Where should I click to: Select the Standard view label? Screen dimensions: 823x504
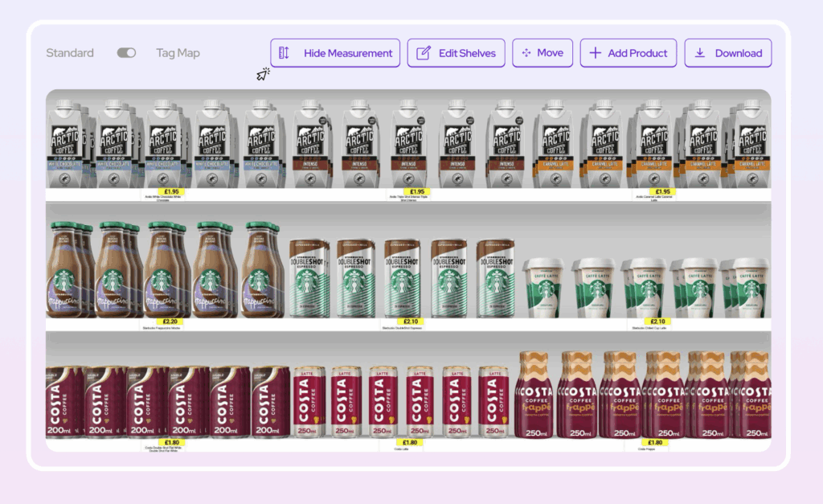(70, 53)
